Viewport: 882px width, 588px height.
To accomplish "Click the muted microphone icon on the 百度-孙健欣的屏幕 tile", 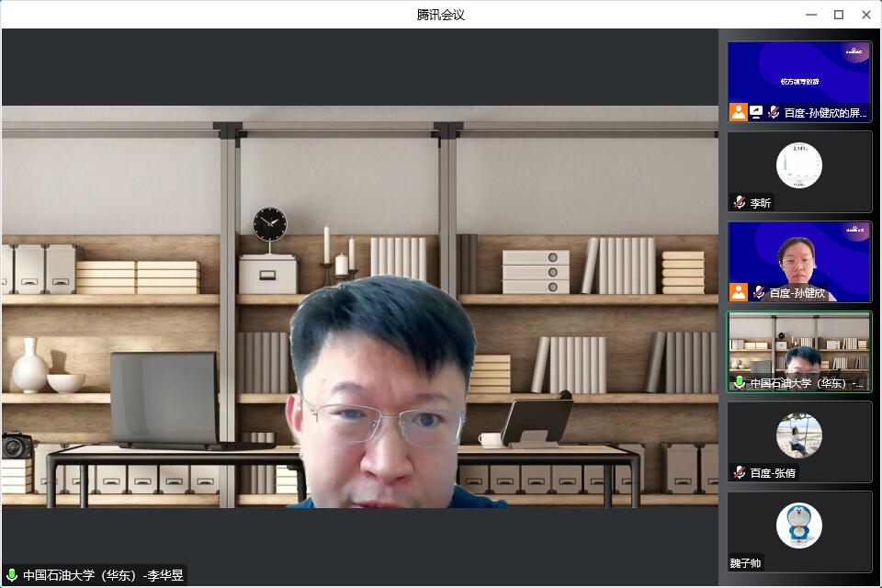I will pyautogui.click(x=774, y=112).
